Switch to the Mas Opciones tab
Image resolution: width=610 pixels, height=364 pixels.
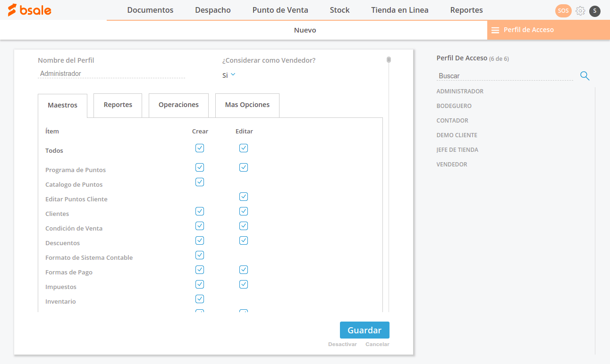point(247,105)
